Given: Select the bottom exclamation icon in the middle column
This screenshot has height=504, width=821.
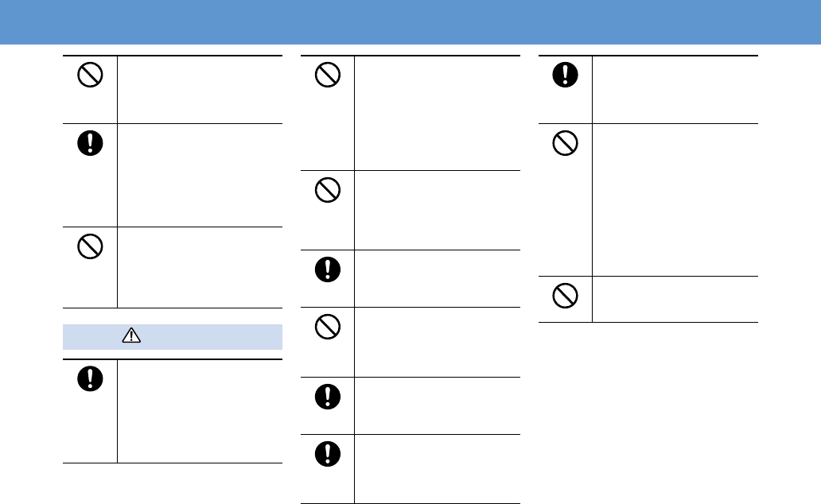Looking at the screenshot, I should coord(328,454).
